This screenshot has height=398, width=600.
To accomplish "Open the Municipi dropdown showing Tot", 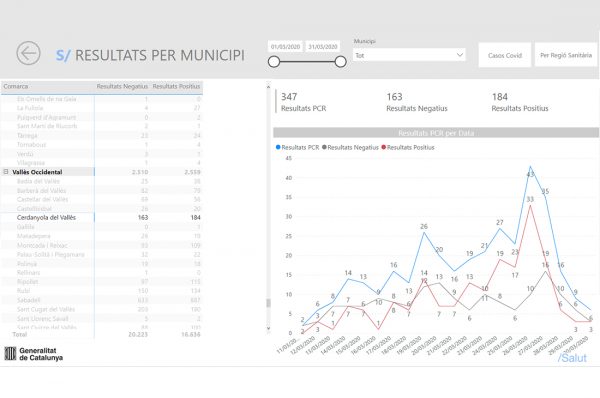I will pos(409,55).
